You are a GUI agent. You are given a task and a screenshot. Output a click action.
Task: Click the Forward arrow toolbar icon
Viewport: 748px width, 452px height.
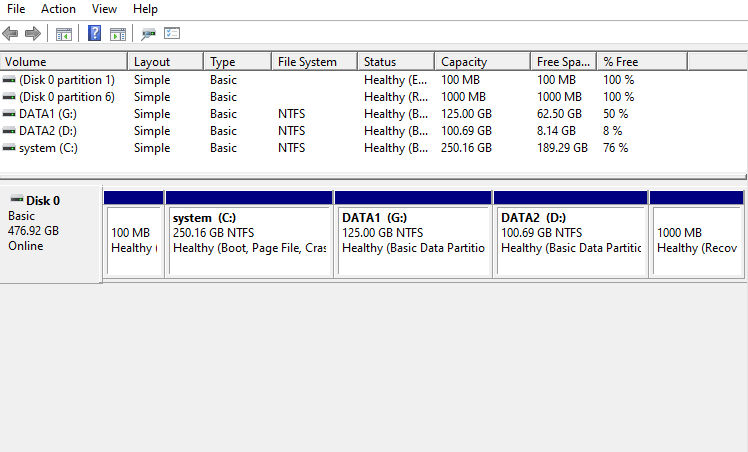(x=32, y=33)
